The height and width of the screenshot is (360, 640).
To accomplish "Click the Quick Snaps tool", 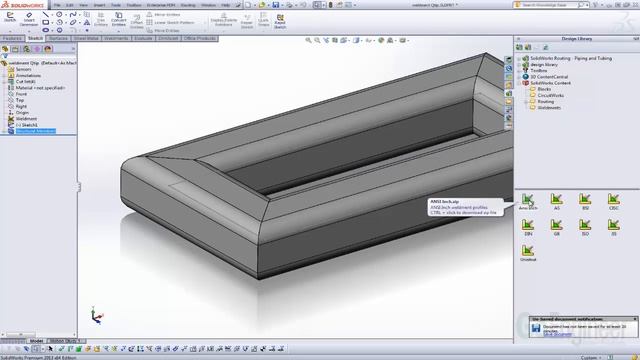I will (264, 20).
